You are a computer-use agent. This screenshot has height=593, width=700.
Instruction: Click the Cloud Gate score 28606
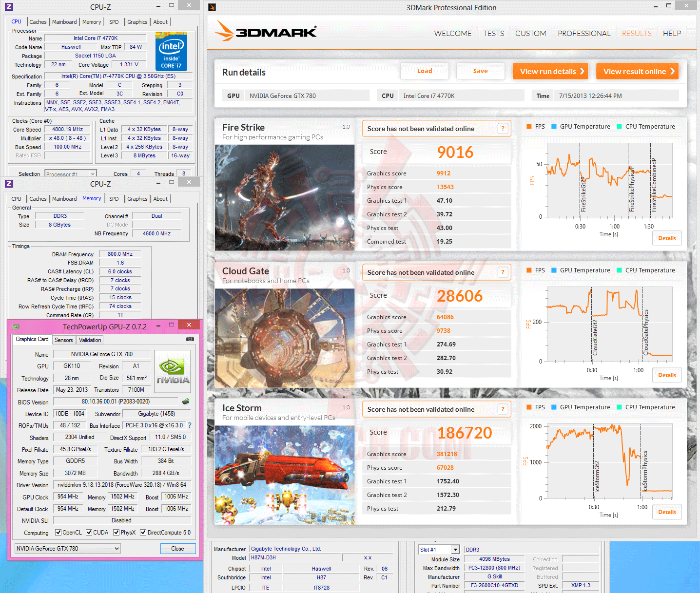tap(460, 296)
